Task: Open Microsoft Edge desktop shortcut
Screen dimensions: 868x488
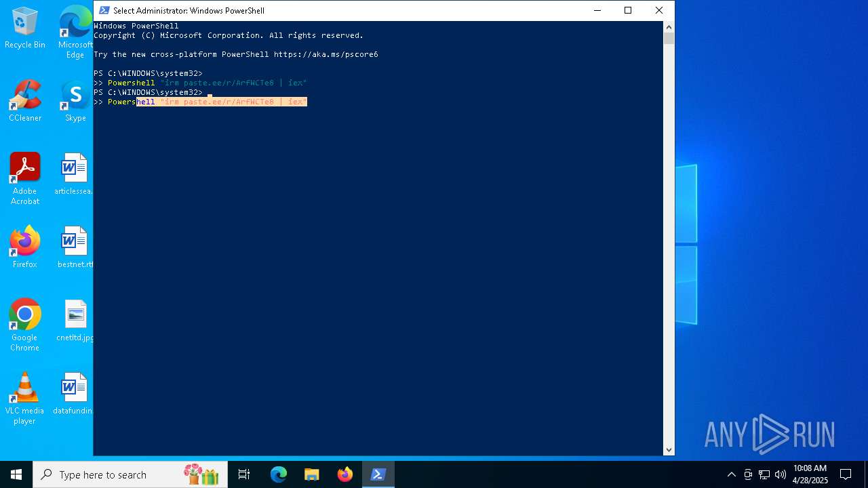Action: (75, 32)
